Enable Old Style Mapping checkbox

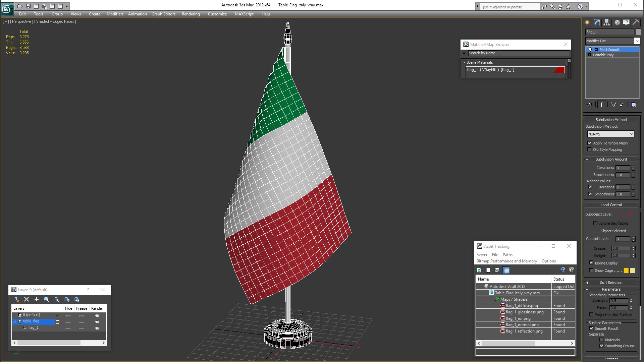click(590, 149)
